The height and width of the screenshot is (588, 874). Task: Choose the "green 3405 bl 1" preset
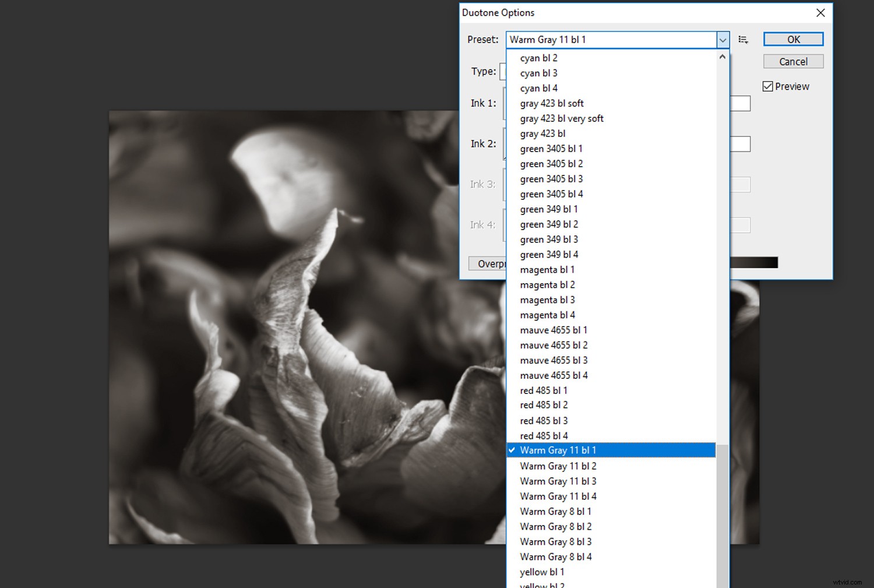coord(551,148)
